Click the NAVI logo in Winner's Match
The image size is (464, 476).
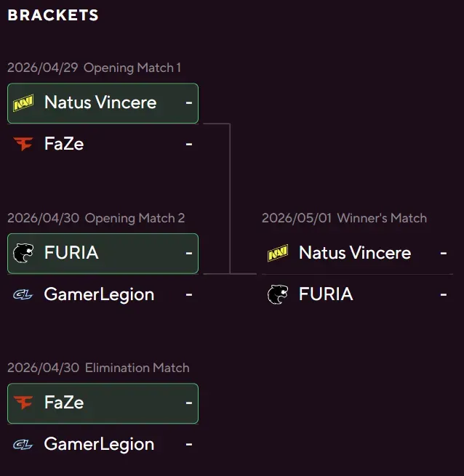point(278,253)
